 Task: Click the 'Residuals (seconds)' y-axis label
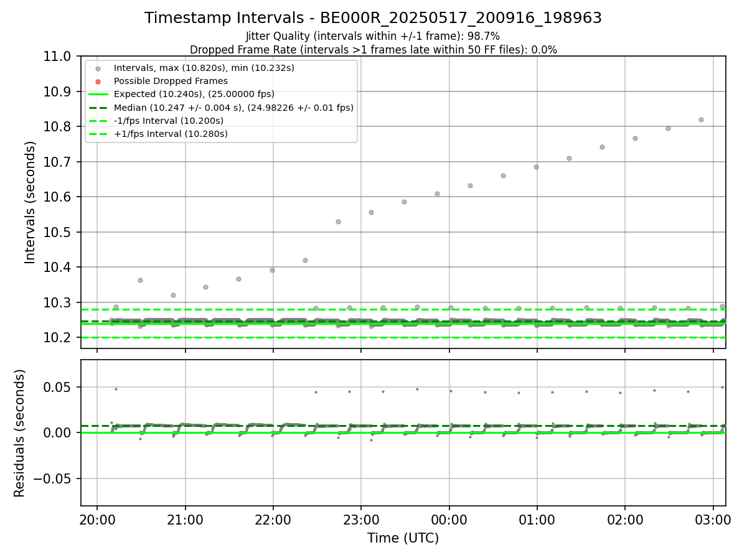[x=19, y=433]
